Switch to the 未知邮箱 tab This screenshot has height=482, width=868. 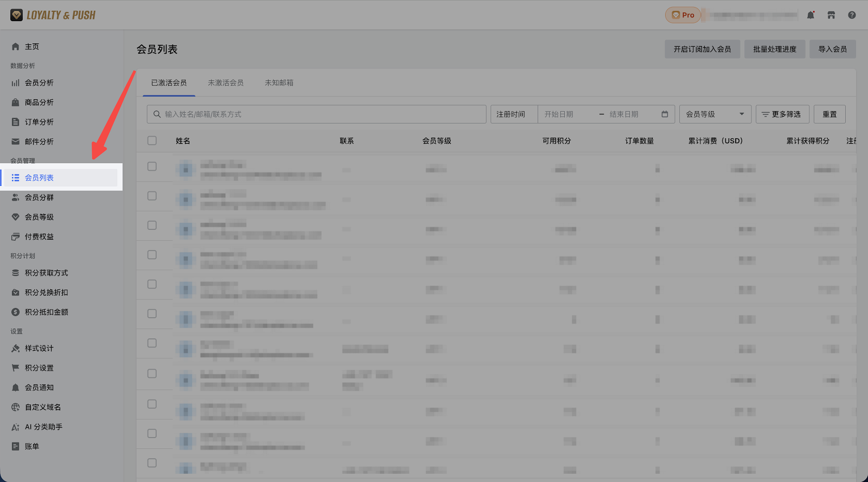point(279,83)
